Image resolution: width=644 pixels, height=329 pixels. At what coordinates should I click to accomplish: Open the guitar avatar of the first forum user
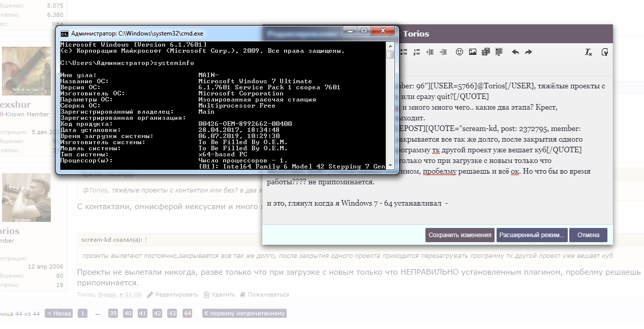coord(26,71)
